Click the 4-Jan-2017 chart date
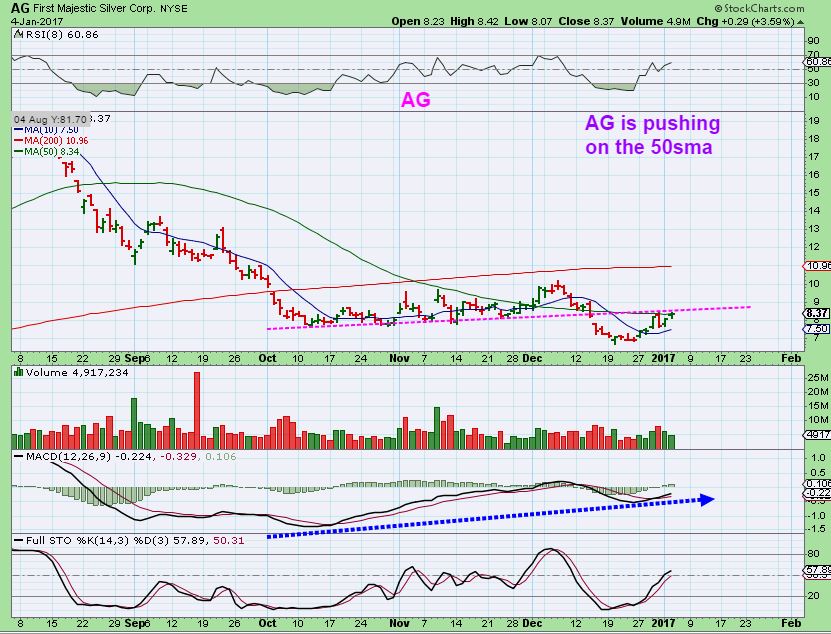This screenshot has height=634, width=831. tap(37, 22)
